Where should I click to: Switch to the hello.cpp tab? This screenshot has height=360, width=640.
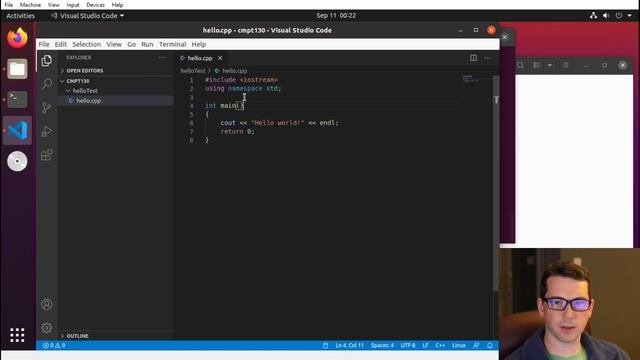click(200, 58)
